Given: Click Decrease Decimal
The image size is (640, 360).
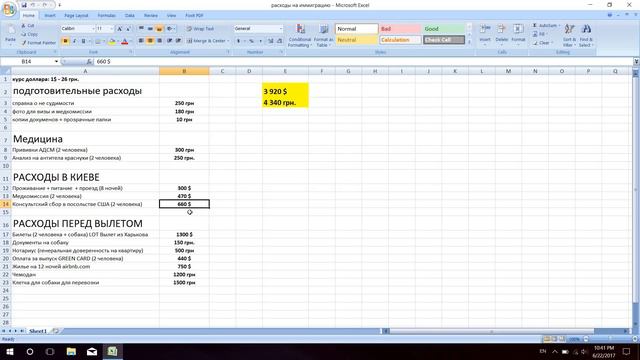Looking at the screenshot, I should pos(280,41).
